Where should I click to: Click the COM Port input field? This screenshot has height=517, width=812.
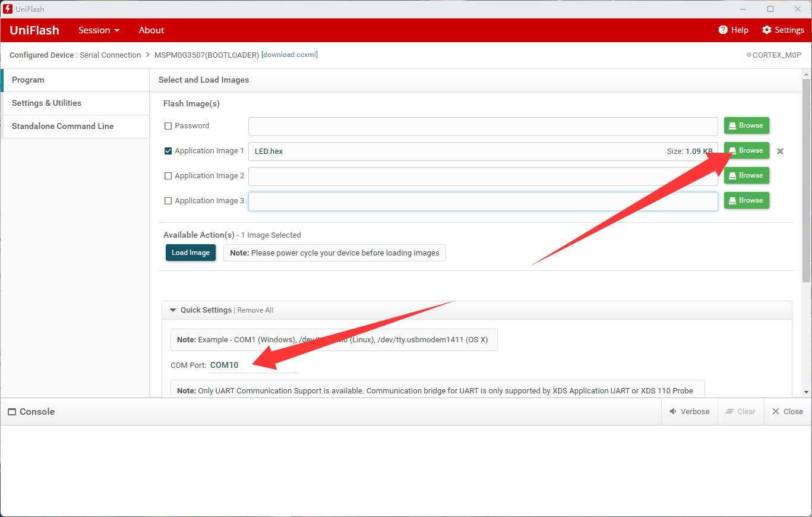(252, 365)
